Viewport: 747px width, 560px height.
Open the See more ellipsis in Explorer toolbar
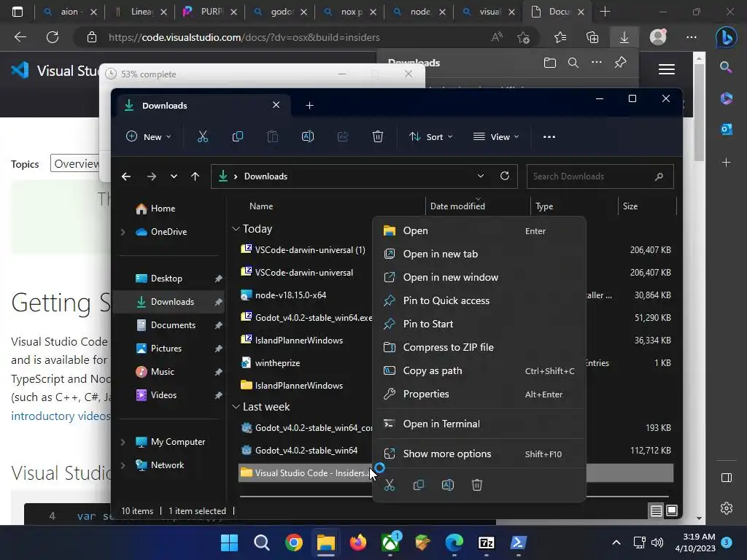pyautogui.click(x=549, y=136)
